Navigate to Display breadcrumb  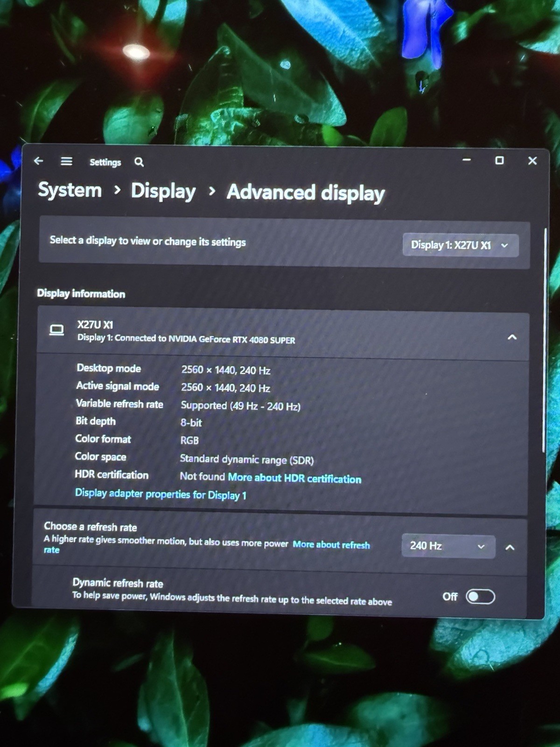163,191
